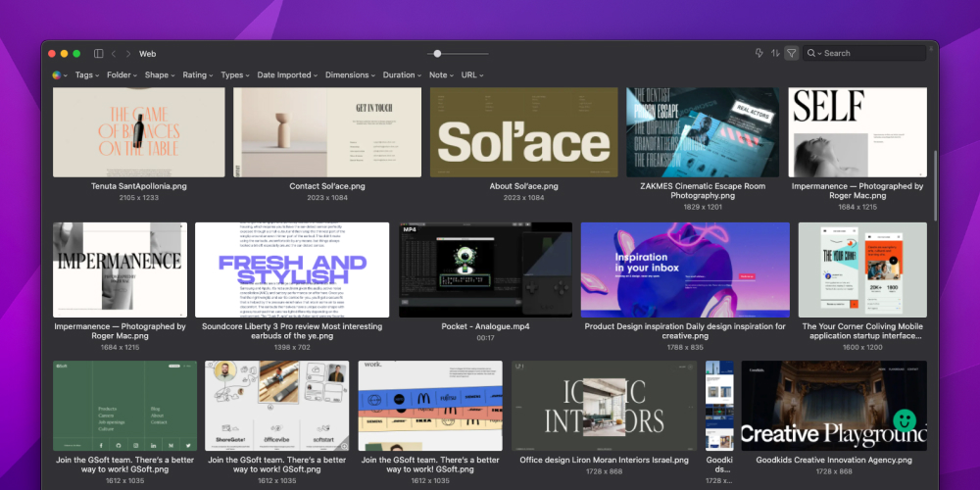Click filename 'Pocket - Analogue.mp4'
980x490 pixels.
pyautogui.click(x=486, y=326)
